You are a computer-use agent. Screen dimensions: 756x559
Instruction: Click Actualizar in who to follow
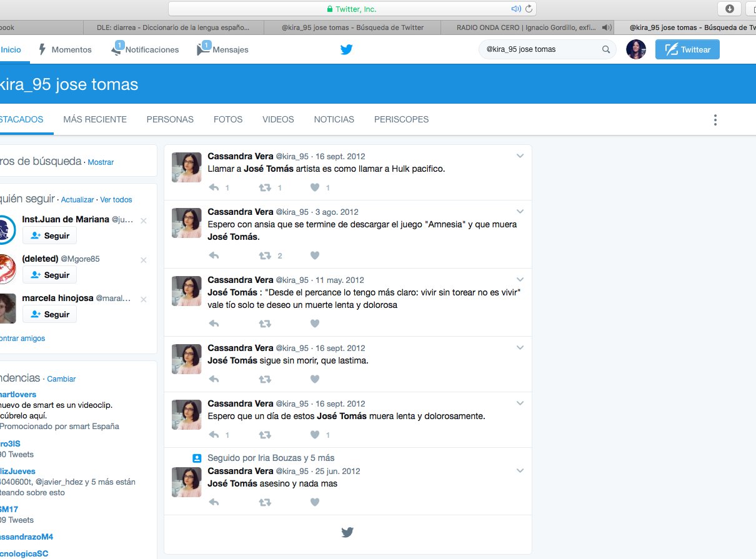click(77, 200)
